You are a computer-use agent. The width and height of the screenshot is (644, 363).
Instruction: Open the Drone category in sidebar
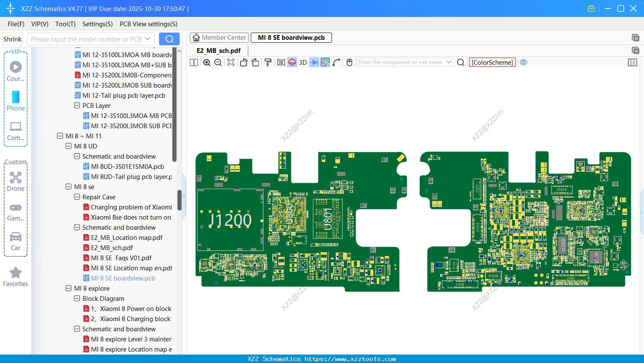[16, 181]
